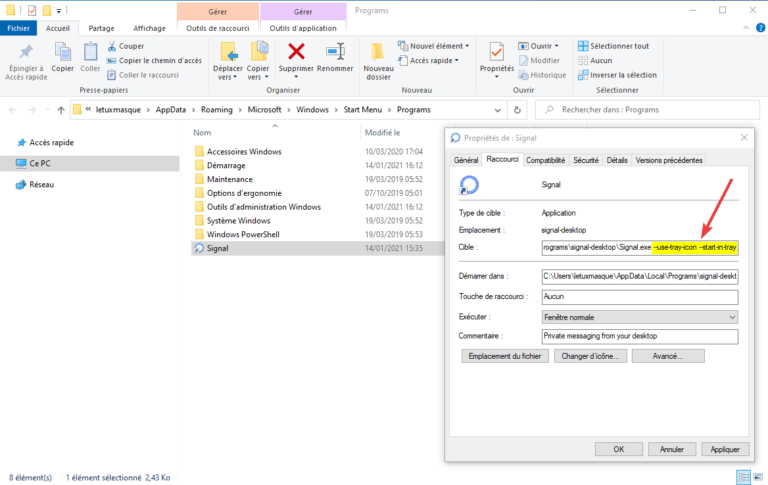Click the Avancé button
768x485 pixels.
668,356
